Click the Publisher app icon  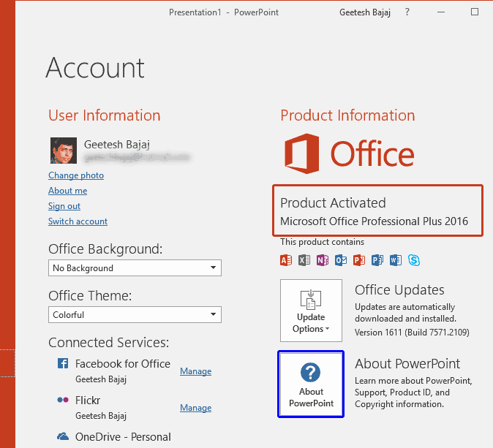pyautogui.click(x=377, y=260)
